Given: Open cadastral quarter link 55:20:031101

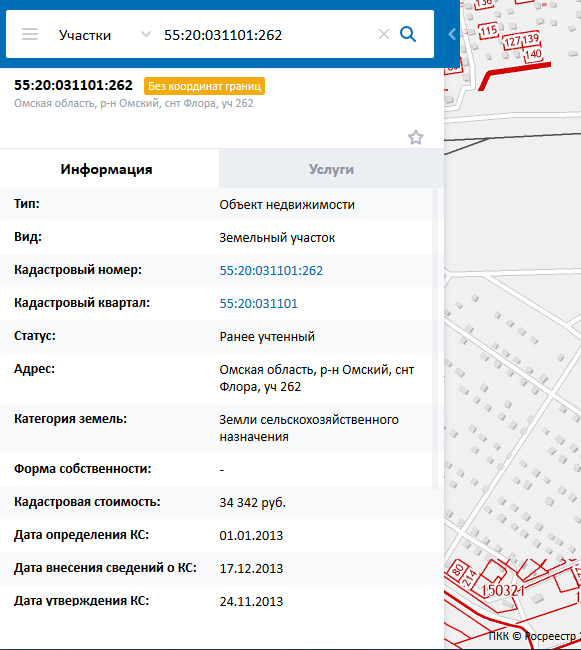Looking at the screenshot, I should (x=259, y=303).
